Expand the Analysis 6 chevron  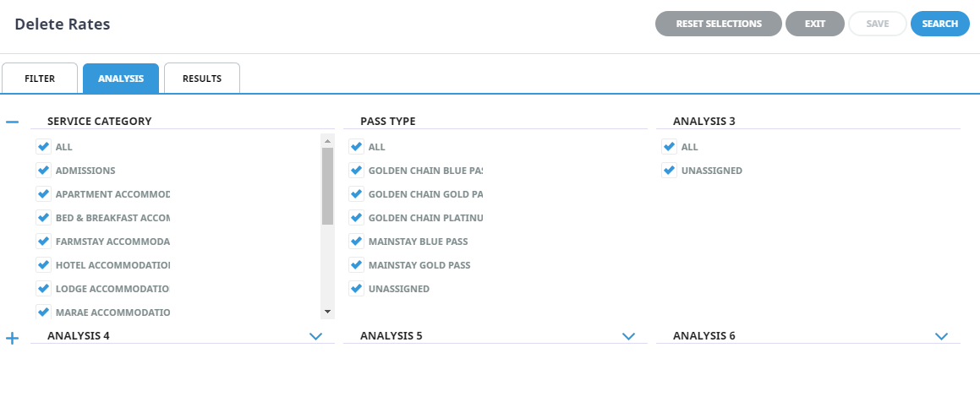coord(942,336)
